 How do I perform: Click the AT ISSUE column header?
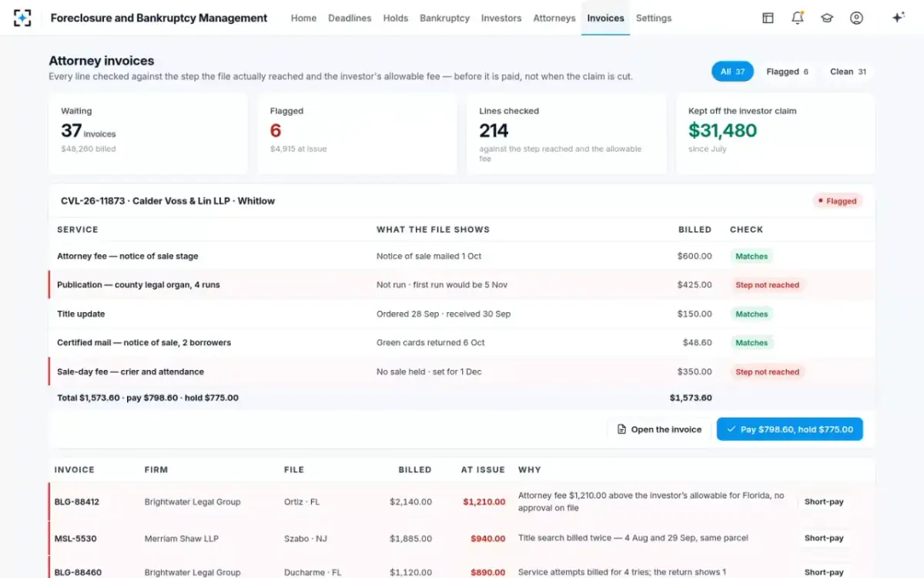(x=483, y=469)
